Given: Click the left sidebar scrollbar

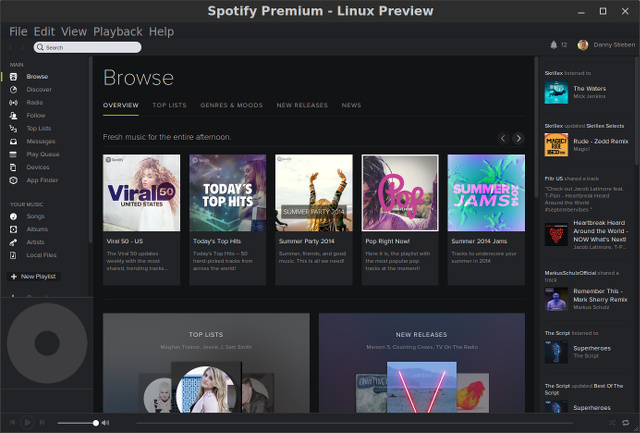Looking at the screenshot, I should 90,150.
